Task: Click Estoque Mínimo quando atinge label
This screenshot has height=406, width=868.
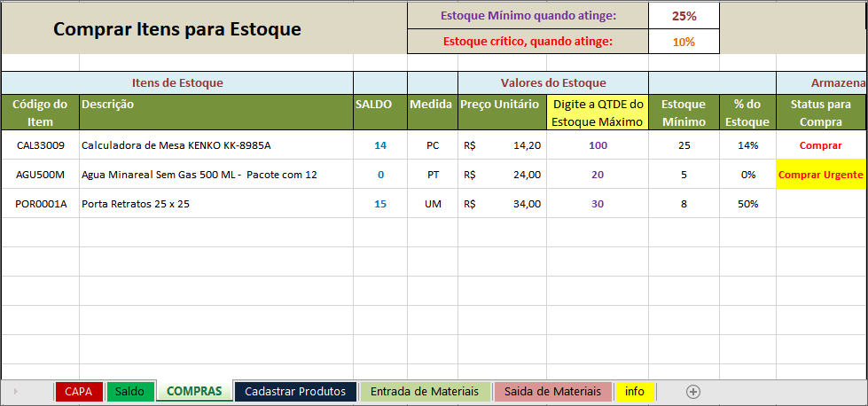Action: (x=528, y=16)
